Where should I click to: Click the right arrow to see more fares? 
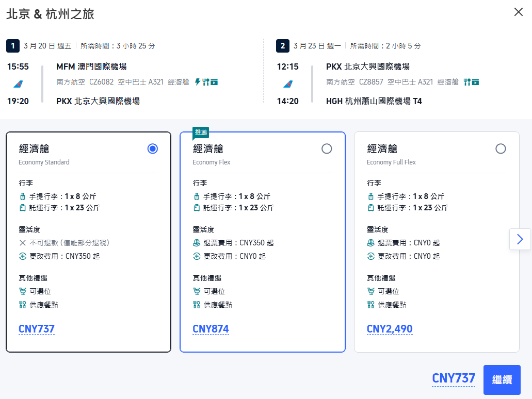pos(521,239)
